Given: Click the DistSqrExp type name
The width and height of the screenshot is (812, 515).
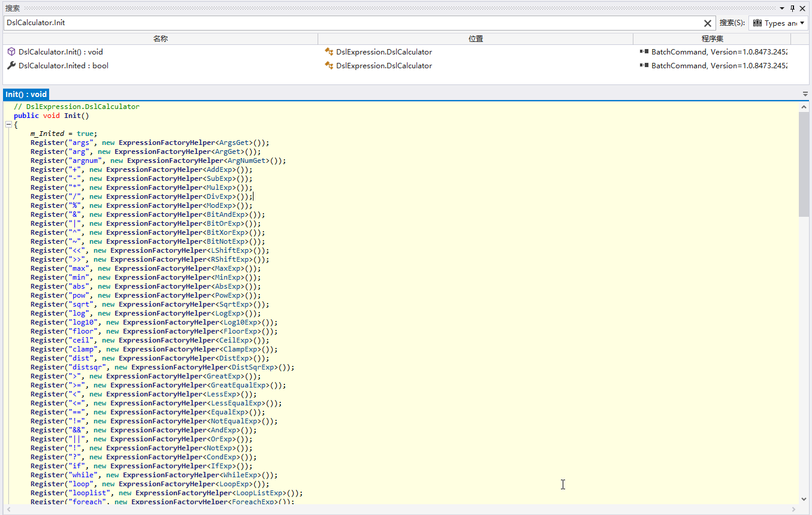Looking at the screenshot, I should [252, 367].
